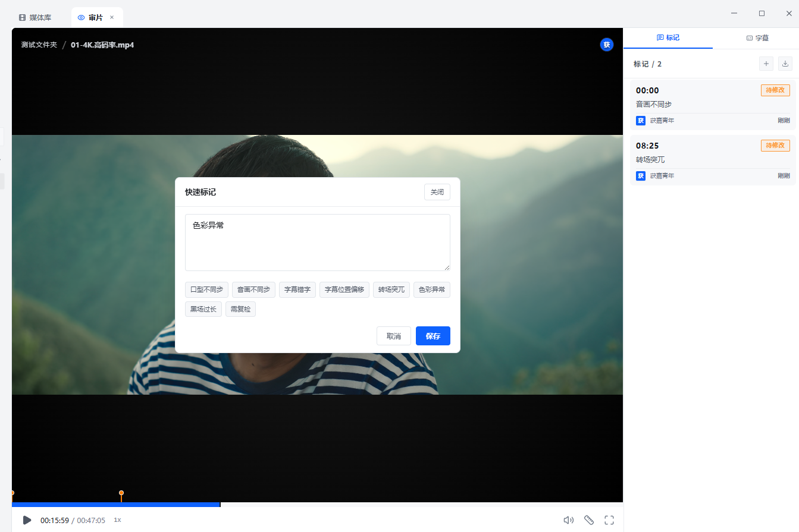Save the marker with 保存
Screen dimensions: 799x532
pyautogui.click(x=433, y=336)
